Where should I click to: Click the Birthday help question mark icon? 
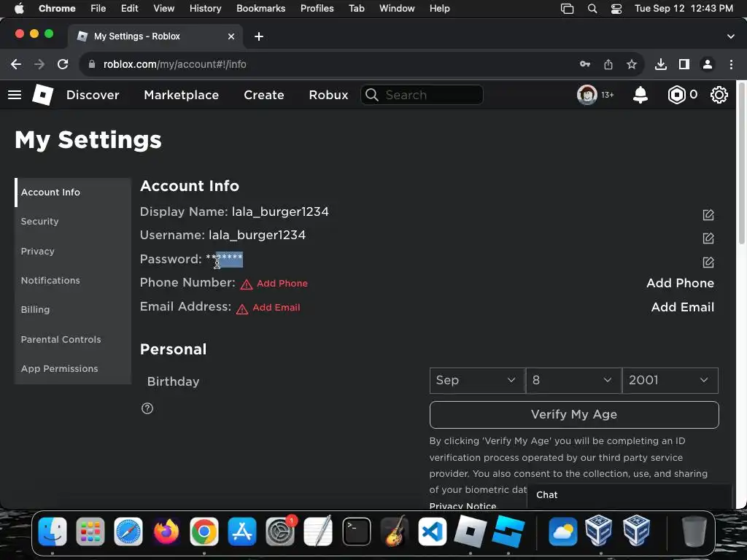[x=147, y=408]
